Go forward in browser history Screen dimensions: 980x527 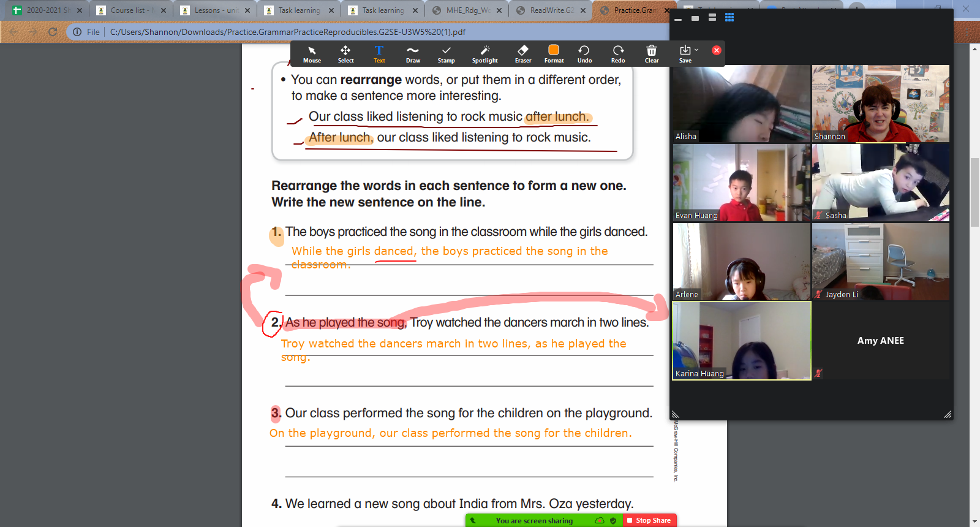click(x=33, y=32)
